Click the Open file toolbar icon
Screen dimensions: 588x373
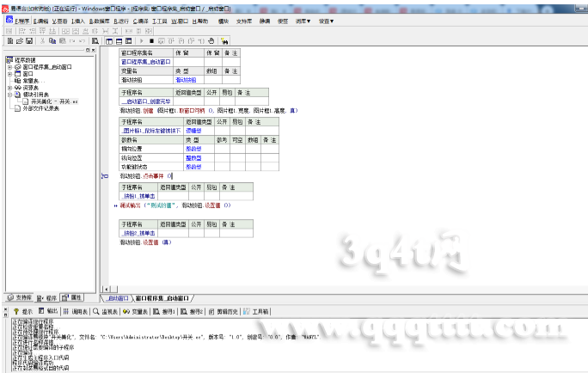[20, 41]
